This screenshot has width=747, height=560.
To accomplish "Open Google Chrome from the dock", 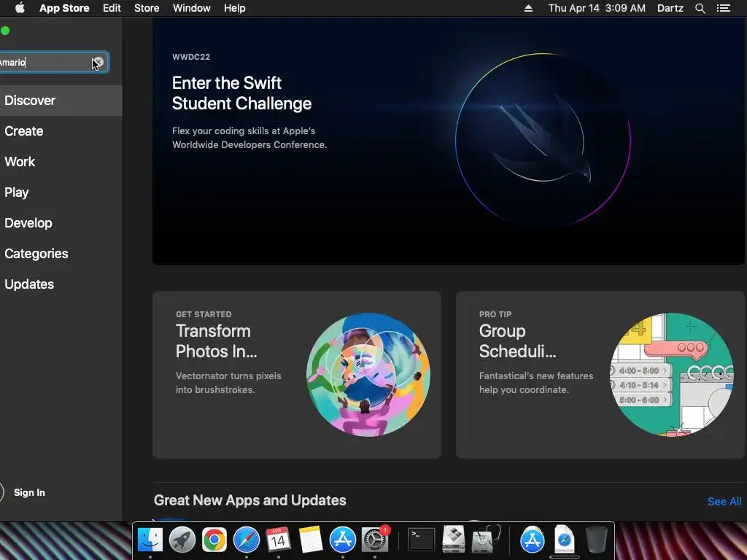I will [214, 540].
